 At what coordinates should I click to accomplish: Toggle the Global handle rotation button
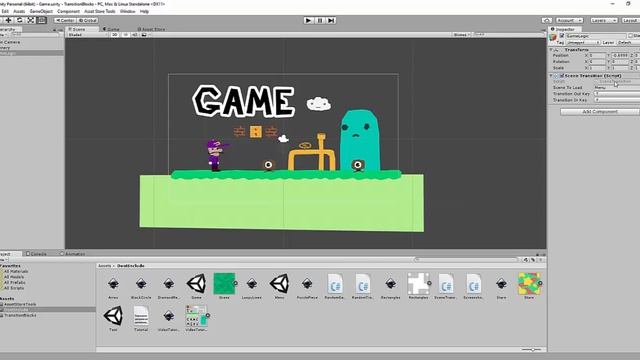point(87,20)
